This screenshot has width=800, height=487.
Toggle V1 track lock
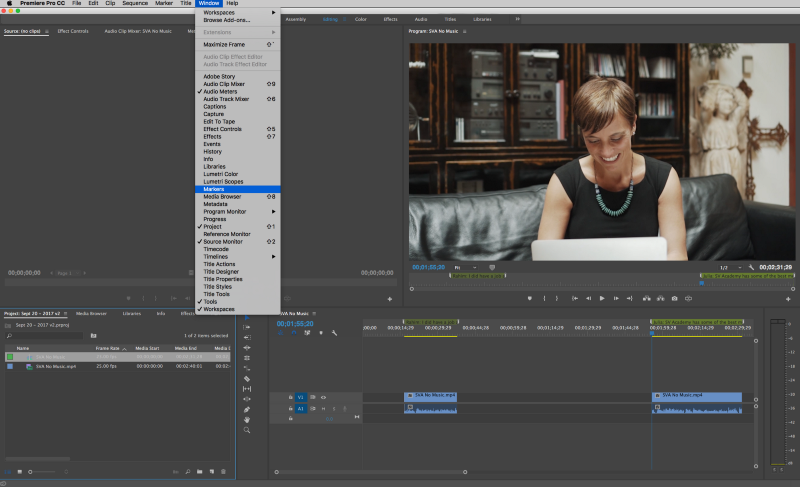[290, 397]
